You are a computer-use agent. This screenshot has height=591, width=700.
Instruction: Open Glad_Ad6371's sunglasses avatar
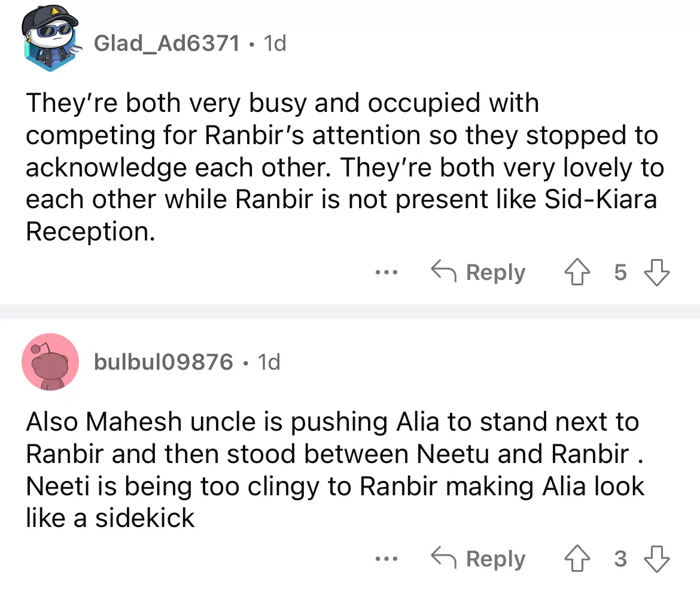49,42
